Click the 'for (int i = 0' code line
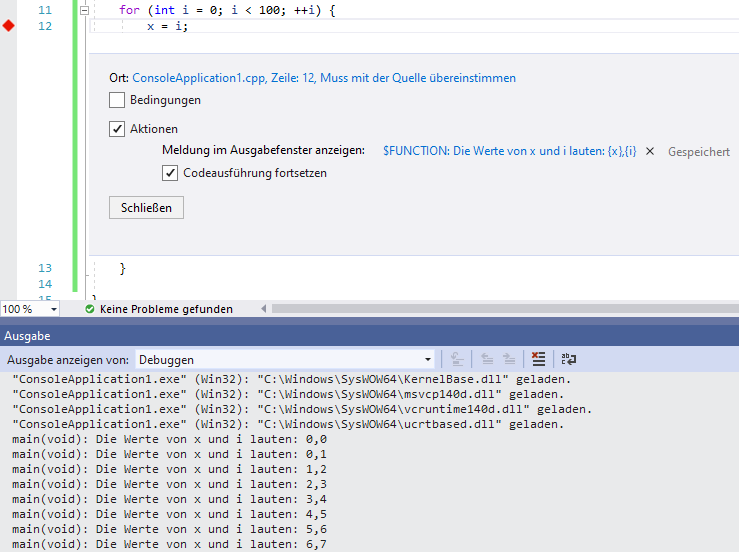The width and height of the screenshot is (739, 552). tap(227, 10)
